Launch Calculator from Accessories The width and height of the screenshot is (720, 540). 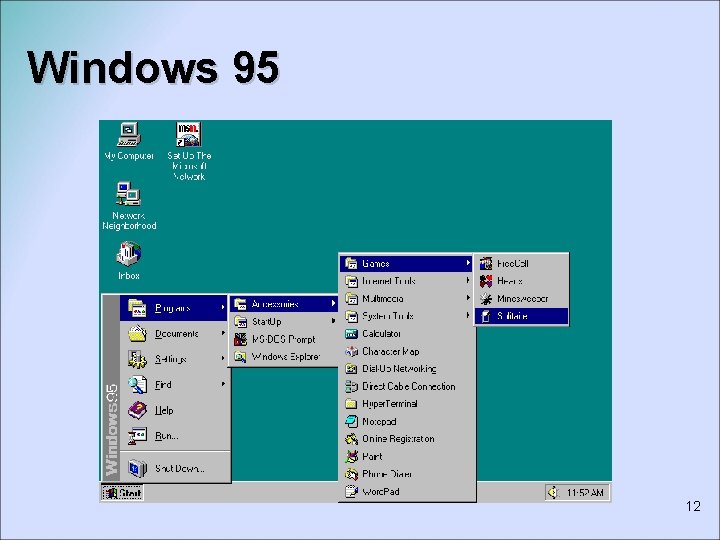click(406, 334)
